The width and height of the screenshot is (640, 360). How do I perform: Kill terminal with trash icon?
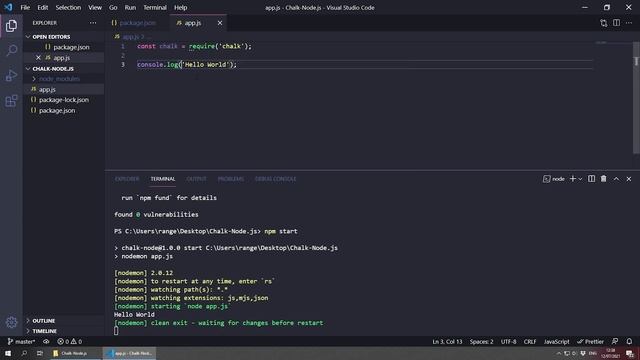pyautogui.click(x=604, y=179)
